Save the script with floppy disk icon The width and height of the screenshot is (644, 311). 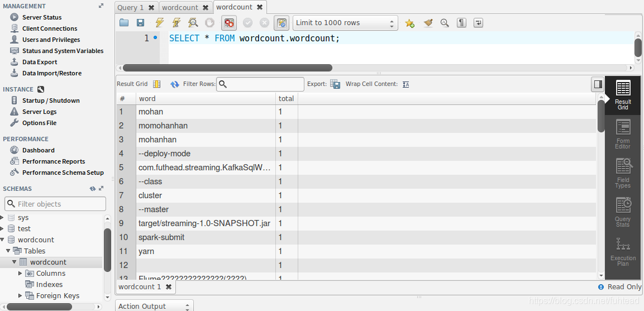[140, 22]
